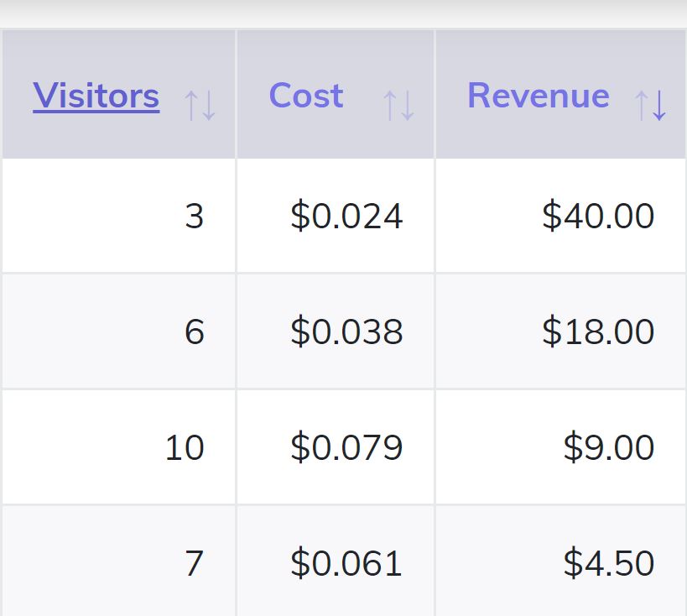Click the Visitors sort arrows icon
Screen dimensions: 687x616
pos(200,105)
